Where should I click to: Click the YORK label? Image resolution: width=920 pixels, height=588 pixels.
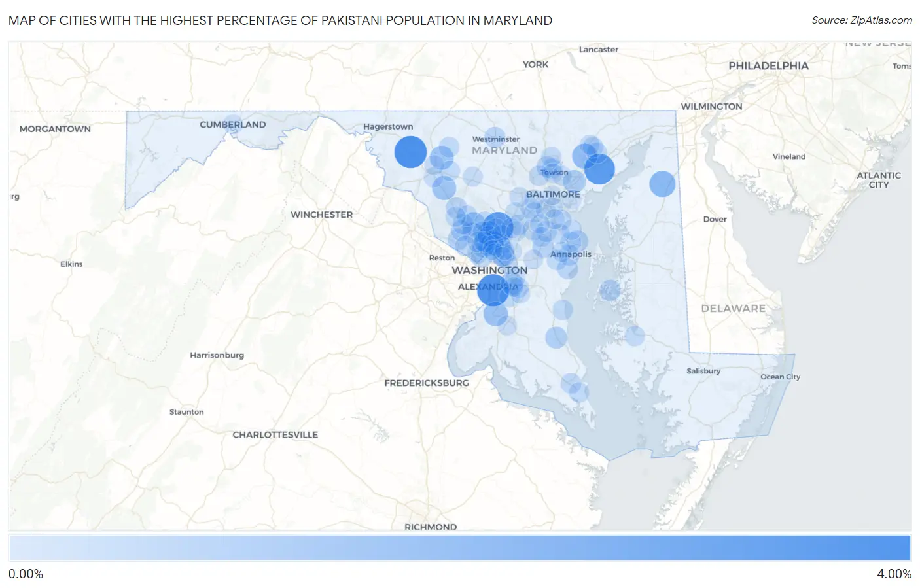pos(535,65)
